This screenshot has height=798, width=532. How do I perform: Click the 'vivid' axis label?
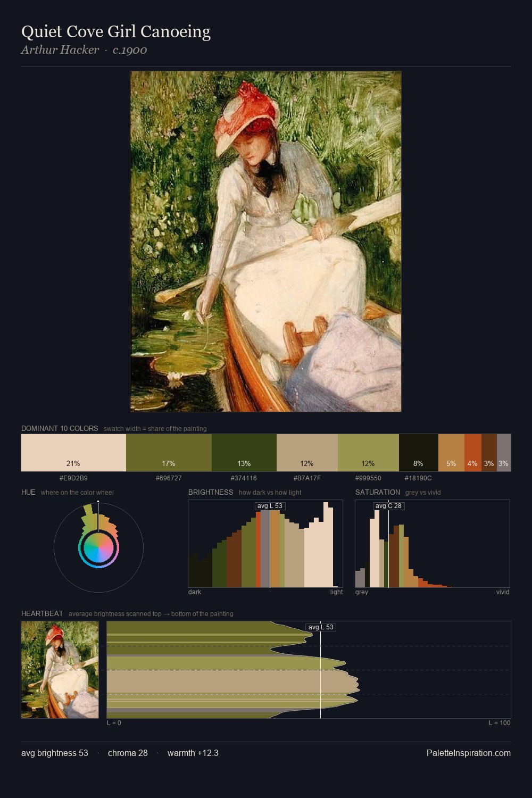pos(503,592)
